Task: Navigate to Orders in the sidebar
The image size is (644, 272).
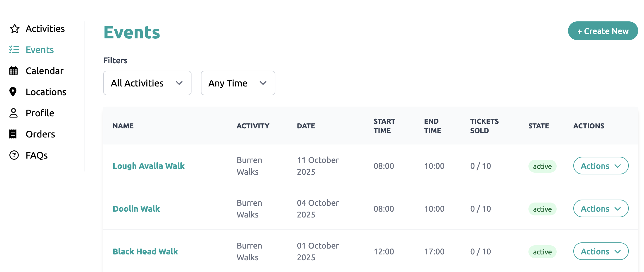Action: (x=40, y=134)
